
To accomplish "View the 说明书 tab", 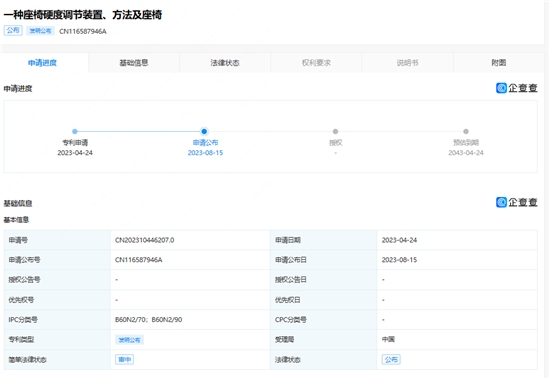I will (407, 63).
